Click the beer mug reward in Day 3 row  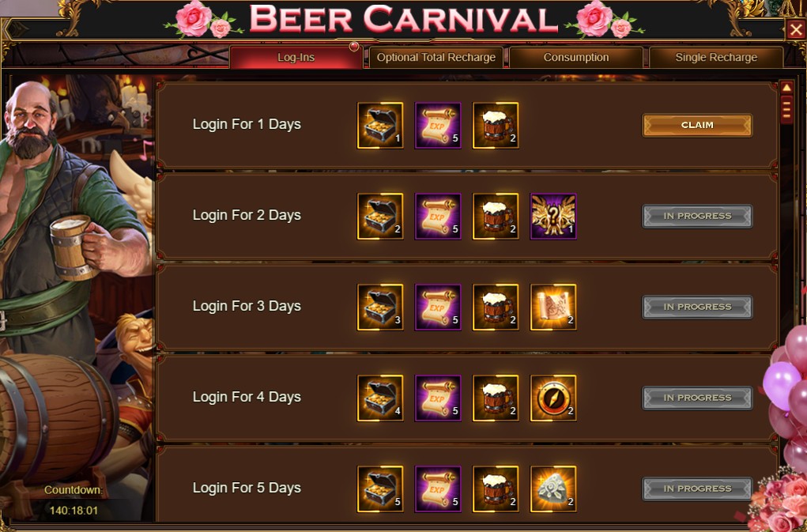(x=496, y=308)
